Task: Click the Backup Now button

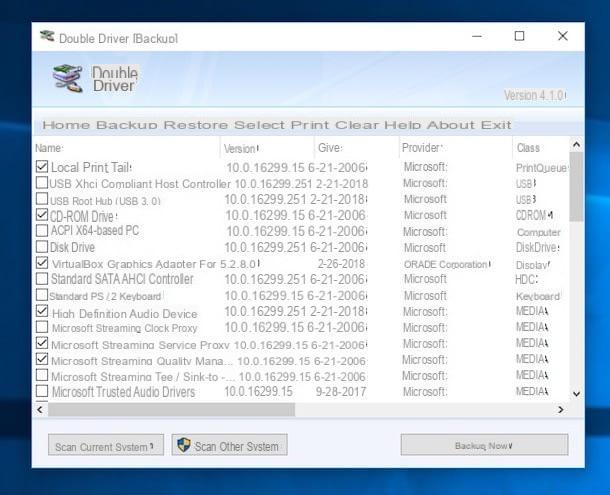Action: point(484,445)
